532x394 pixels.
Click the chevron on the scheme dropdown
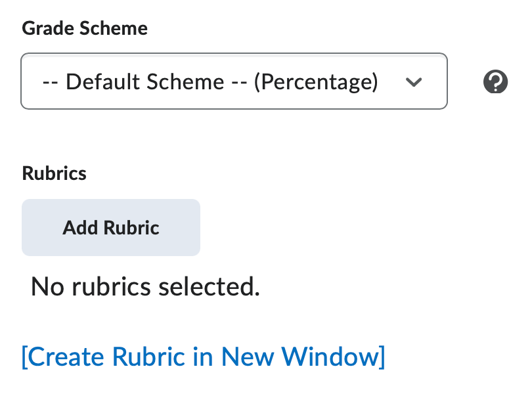414,81
